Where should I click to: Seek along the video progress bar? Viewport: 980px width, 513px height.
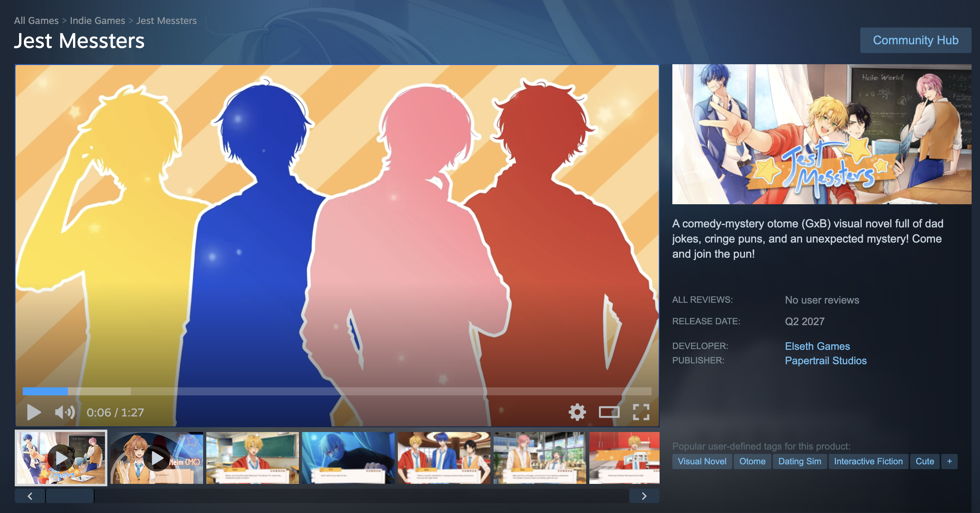pos(337,391)
